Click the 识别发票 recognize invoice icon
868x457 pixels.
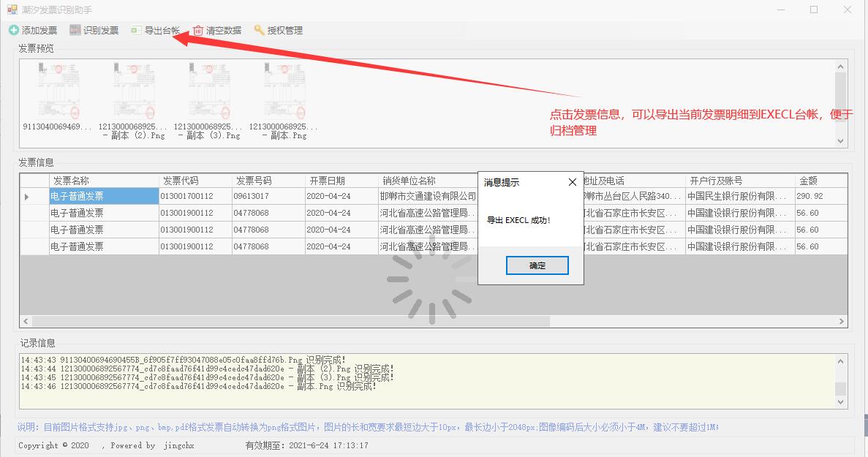point(75,31)
